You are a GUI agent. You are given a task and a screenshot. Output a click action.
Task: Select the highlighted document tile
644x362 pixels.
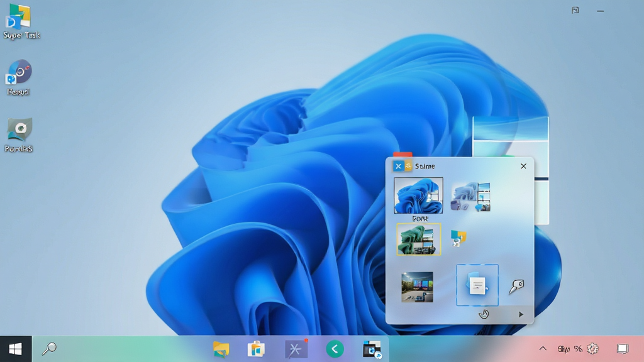pyautogui.click(x=477, y=285)
